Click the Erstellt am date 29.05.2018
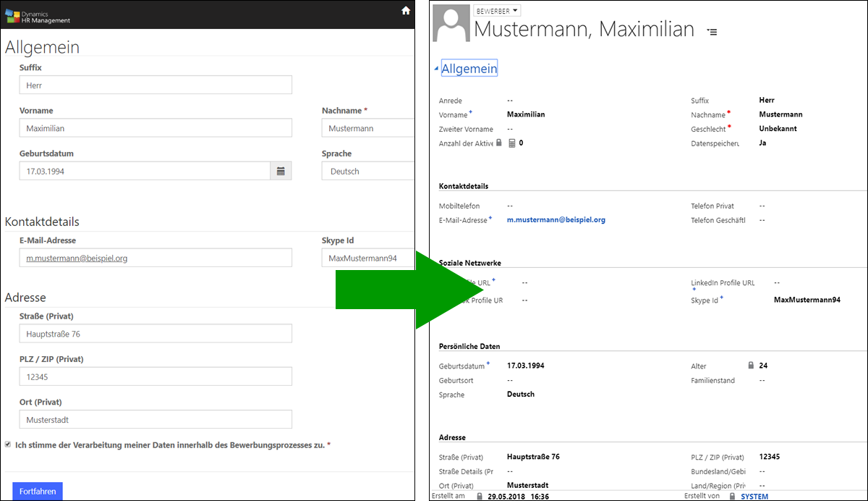This screenshot has height=501, width=868. 506,497
